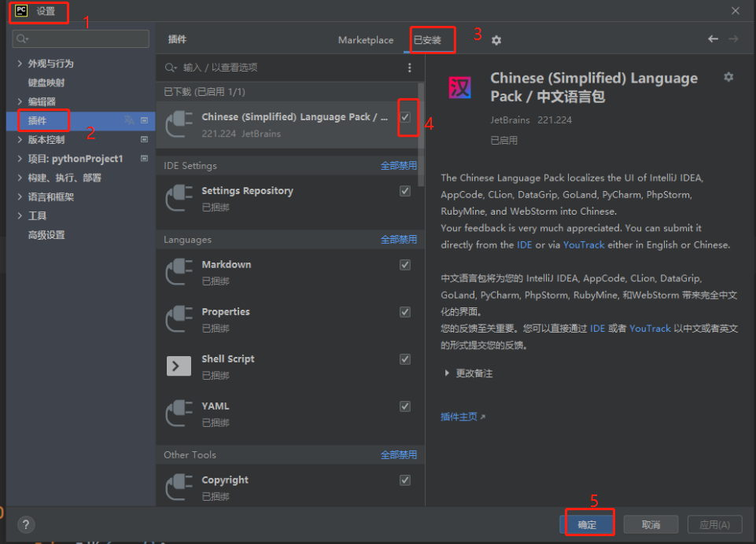The width and height of the screenshot is (756, 544).
Task: Click the plug icon of Markdown plugin
Action: coord(179,272)
